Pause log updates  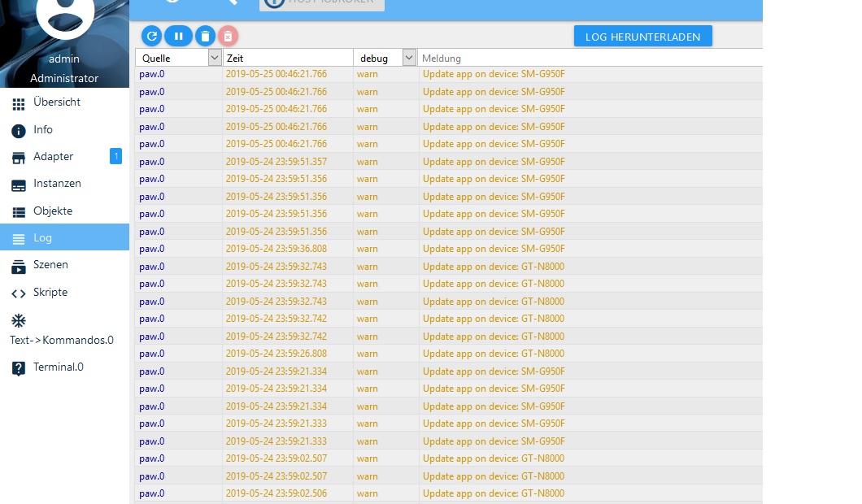click(179, 37)
